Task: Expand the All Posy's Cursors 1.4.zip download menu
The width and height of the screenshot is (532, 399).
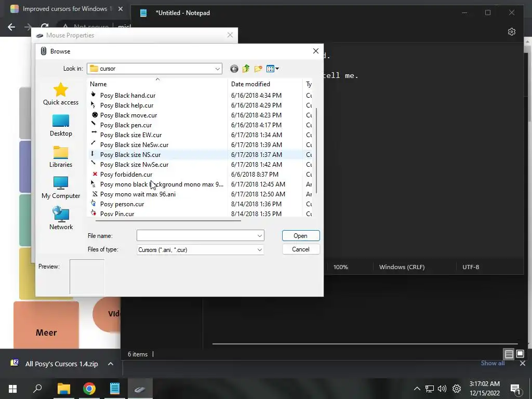Action: click(x=110, y=364)
